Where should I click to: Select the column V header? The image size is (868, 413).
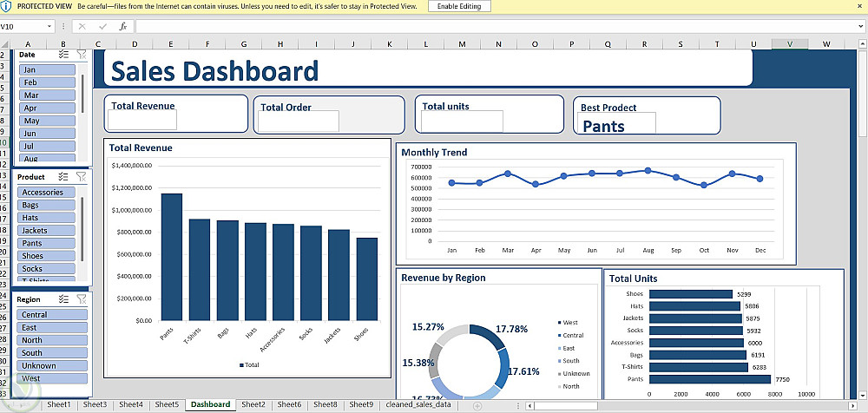pos(790,43)
